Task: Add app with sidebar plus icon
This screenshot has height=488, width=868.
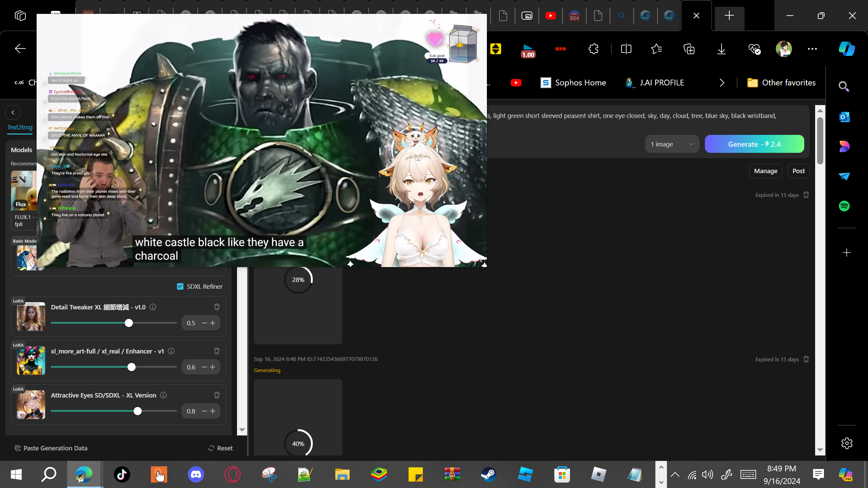Action: (x=847, y=253)
